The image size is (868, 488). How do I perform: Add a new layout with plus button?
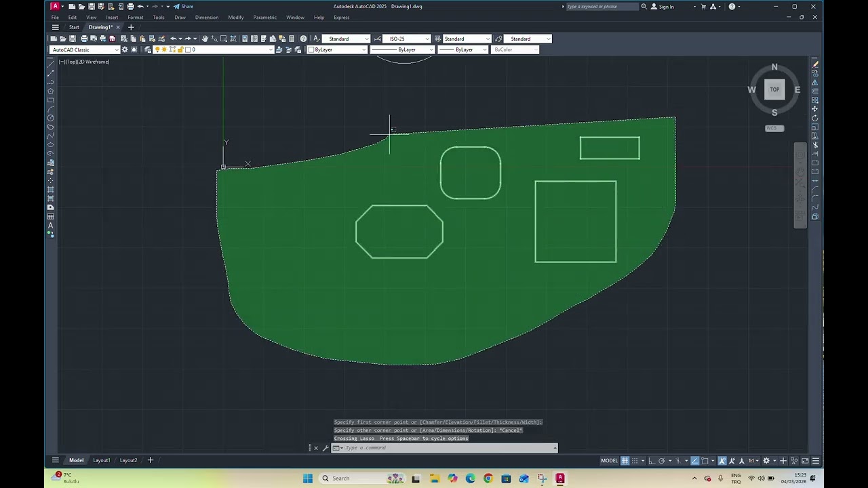[x=151, y=460]
